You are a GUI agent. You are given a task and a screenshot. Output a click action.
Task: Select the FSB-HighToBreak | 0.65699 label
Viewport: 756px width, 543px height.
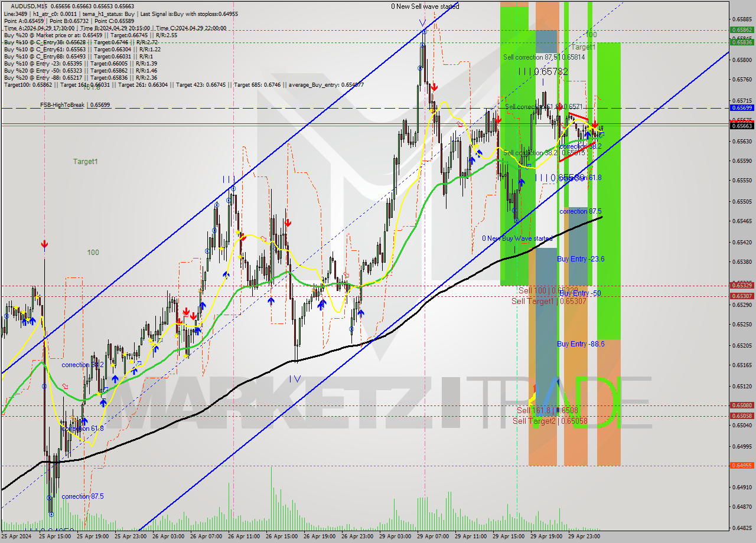(75, 105)
